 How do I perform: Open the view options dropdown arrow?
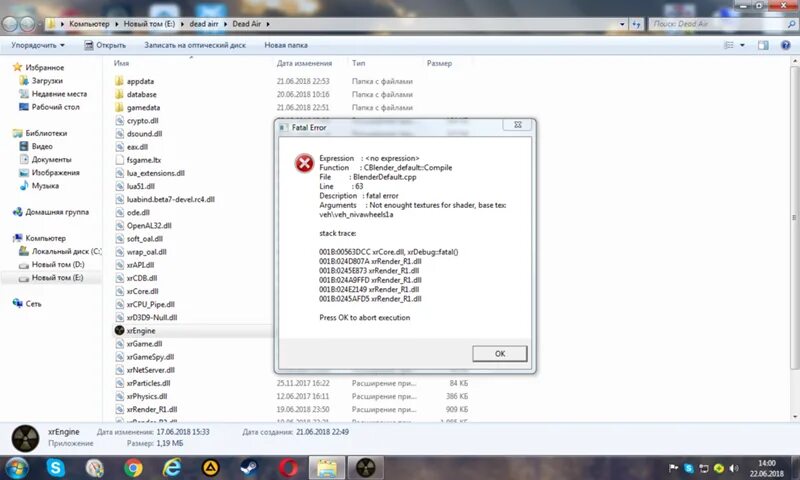[x=742, y=45]
